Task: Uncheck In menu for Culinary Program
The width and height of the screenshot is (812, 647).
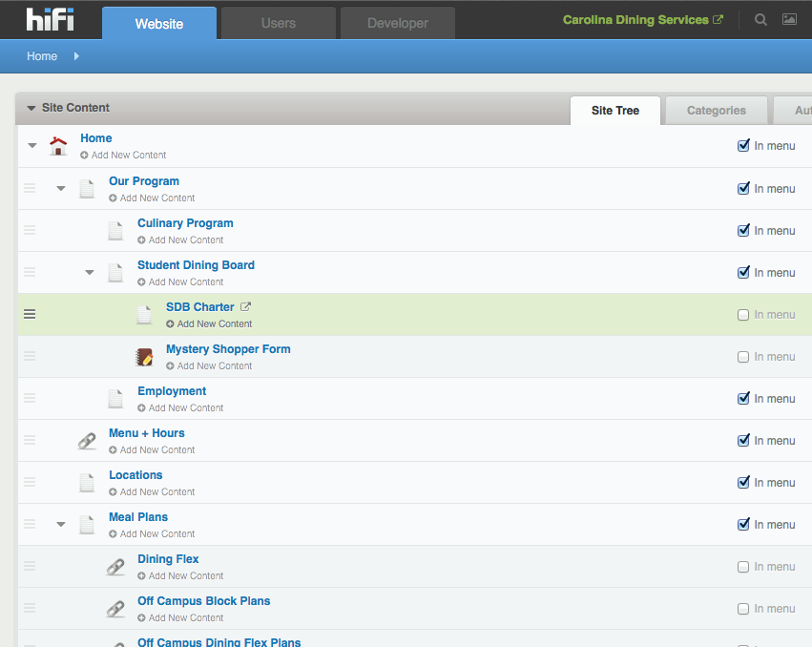Action: [x=743, y=231]
